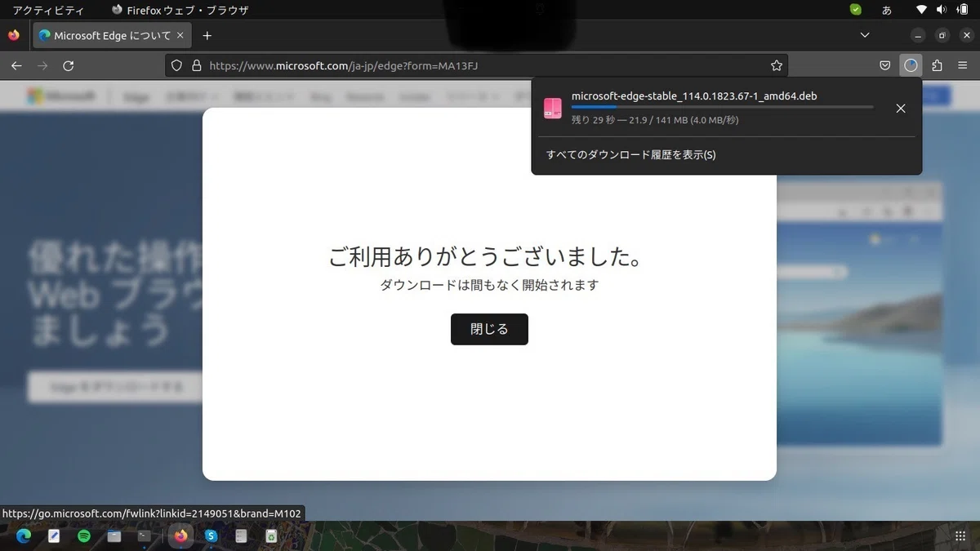
Task: Show site security padlock information
Action: pyautogui.click(x=196, y=66)
